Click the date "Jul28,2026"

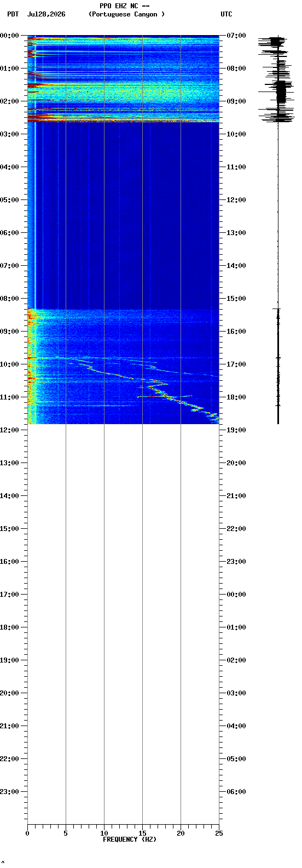(x=46, y=14)
